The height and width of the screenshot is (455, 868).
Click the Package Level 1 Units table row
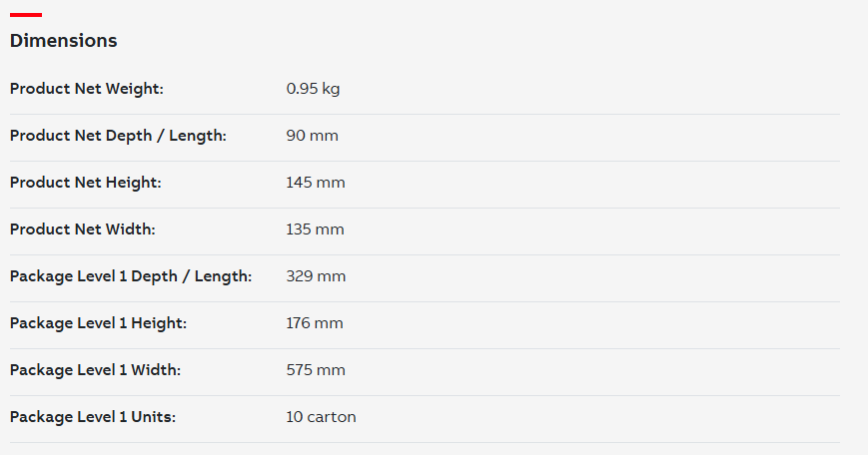coord(425,417)
